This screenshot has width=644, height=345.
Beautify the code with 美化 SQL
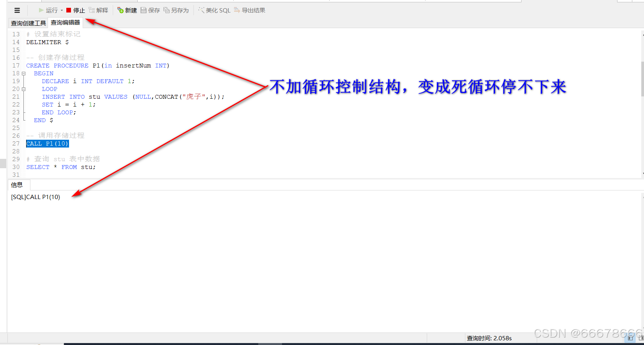(x=215, y=11)
